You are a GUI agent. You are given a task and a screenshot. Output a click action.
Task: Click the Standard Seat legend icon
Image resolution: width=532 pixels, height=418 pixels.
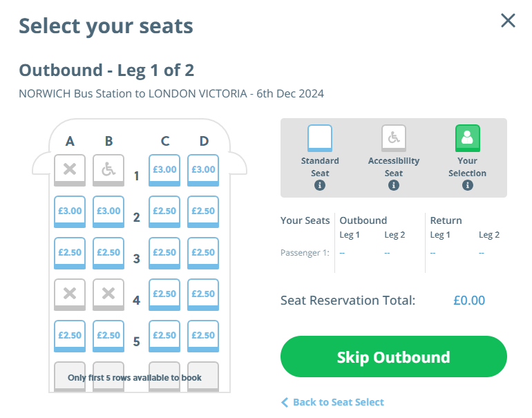tap(319, 138)
